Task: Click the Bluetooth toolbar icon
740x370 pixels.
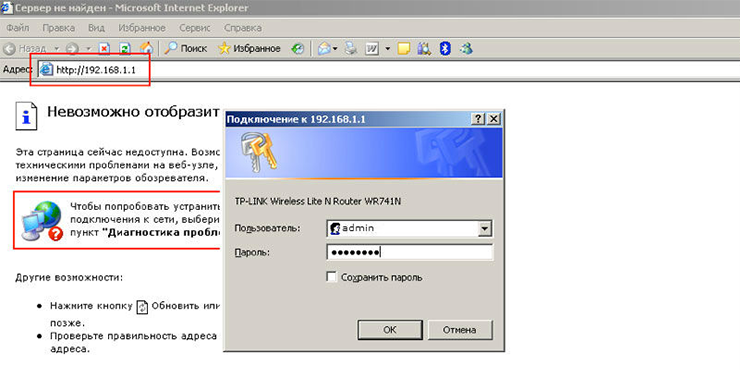Action: click(445, 48)
